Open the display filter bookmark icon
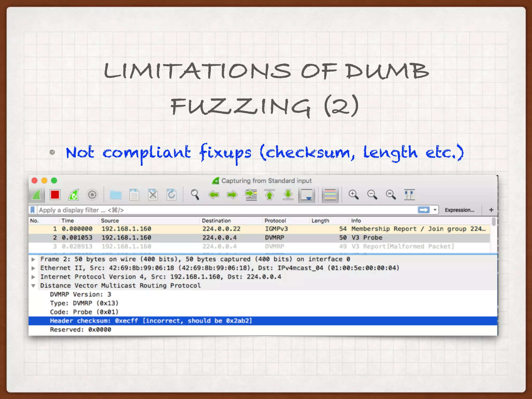 tap(33, 210)
